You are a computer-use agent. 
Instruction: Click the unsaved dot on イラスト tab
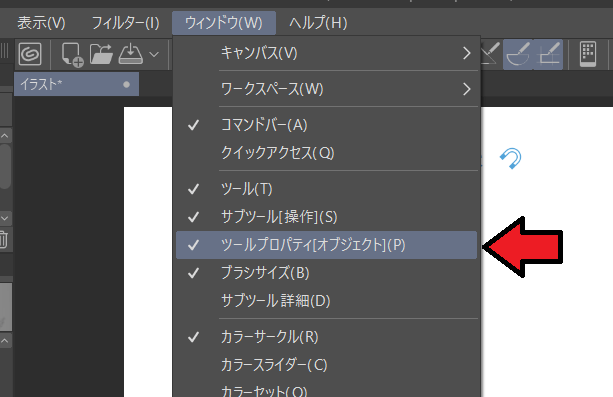126,84
